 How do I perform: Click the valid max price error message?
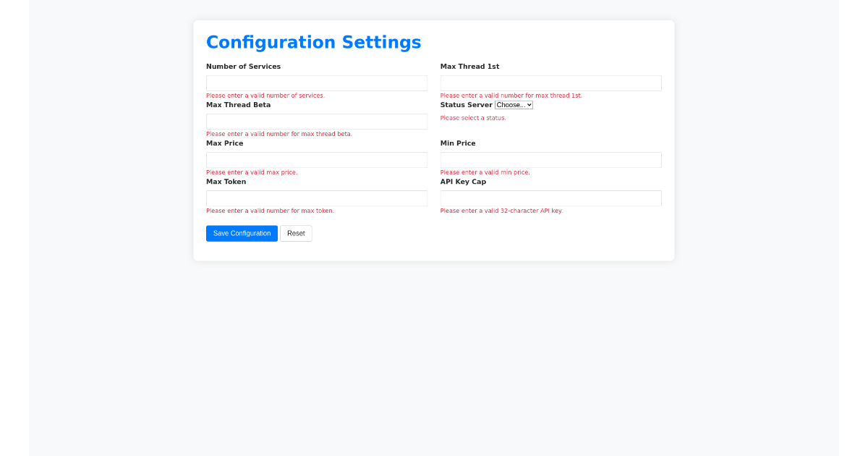pyautogui.click(x=252, y=172)
